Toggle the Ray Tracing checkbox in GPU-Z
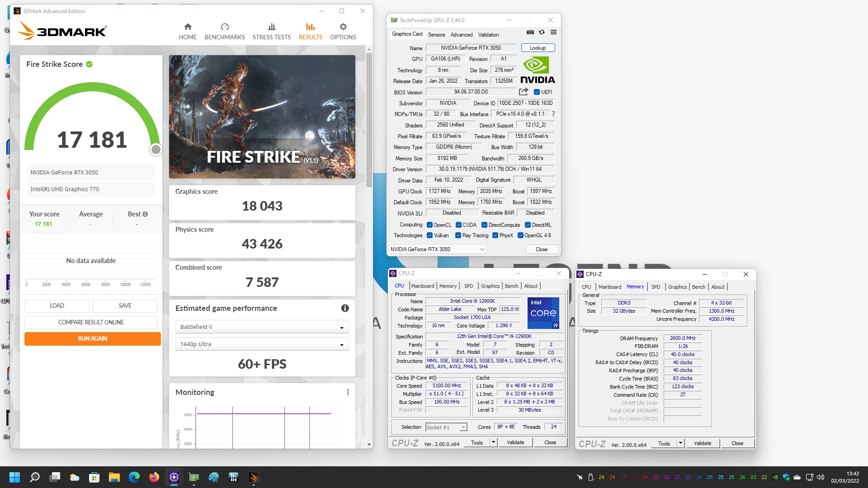 pyautogui.click(x=458, y=235)
